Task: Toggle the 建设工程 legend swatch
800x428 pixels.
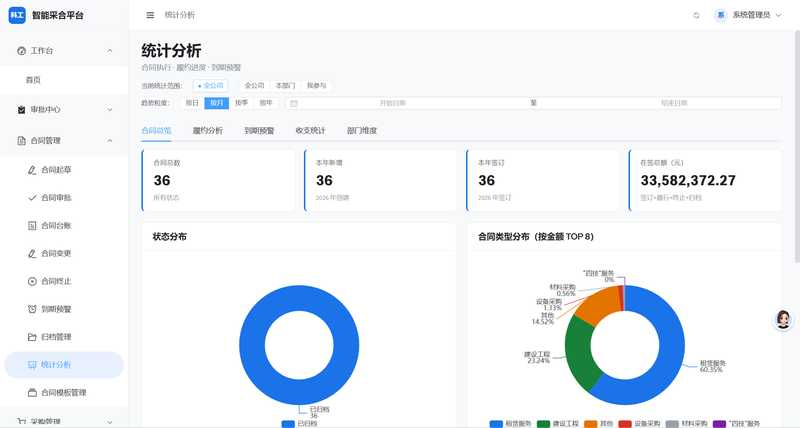Action: (543, 424)
